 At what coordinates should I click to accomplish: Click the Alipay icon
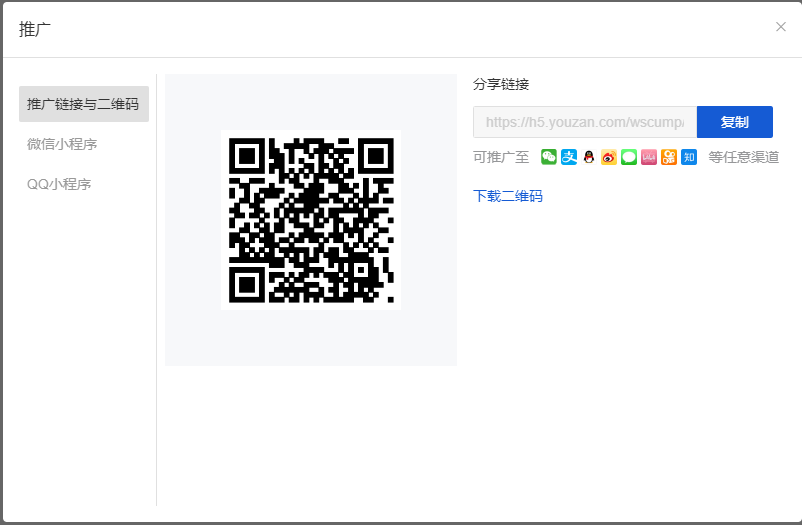pyautogui.click(x=568, y=157)
